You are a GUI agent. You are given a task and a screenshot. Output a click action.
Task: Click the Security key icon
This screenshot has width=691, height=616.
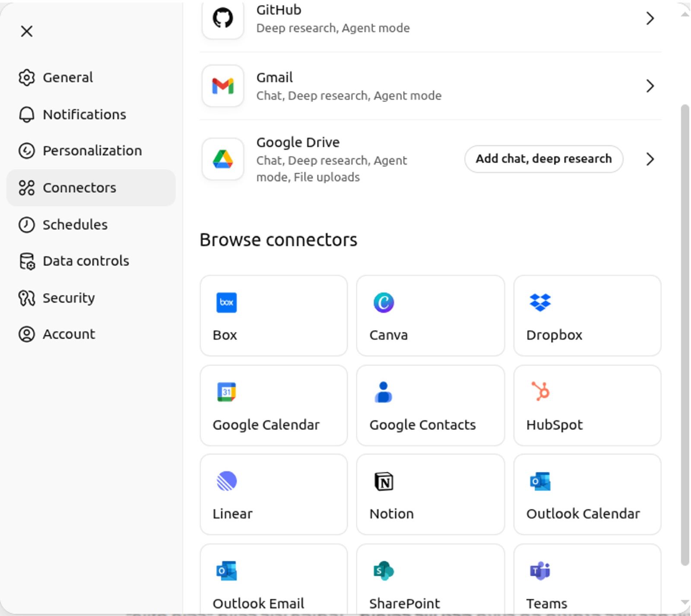point(27,298)
